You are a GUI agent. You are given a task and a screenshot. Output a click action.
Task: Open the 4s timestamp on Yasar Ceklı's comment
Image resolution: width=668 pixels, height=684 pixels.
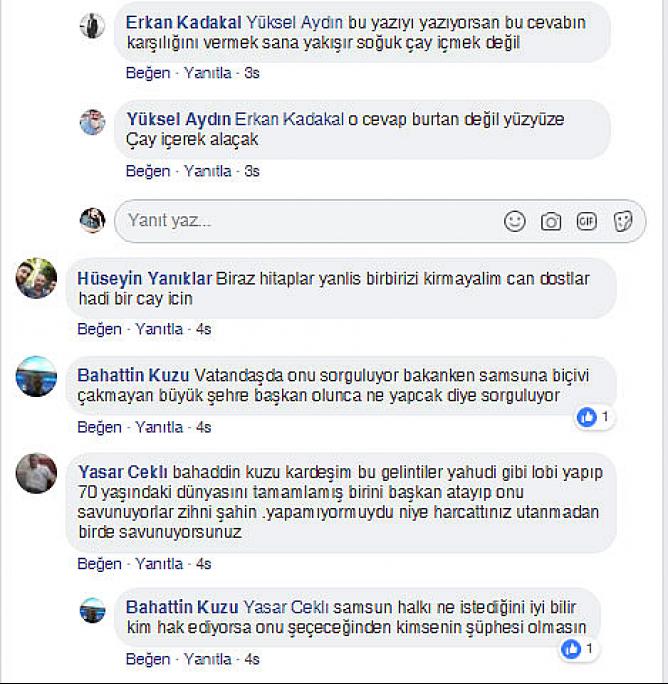[204, 564]
